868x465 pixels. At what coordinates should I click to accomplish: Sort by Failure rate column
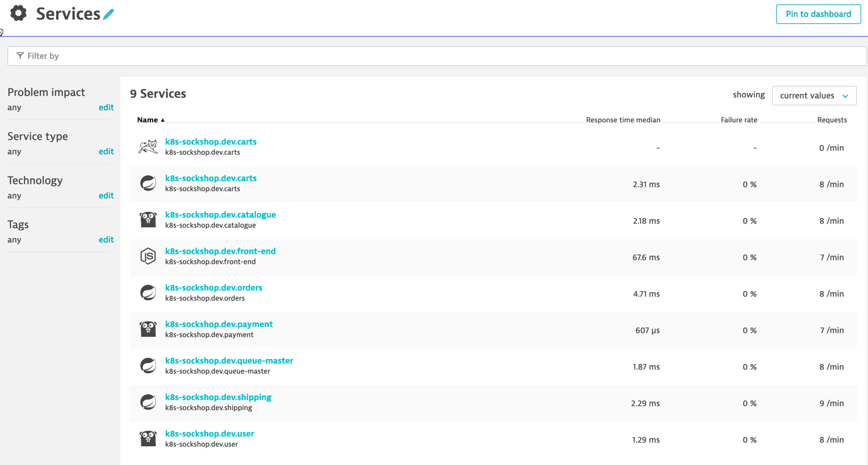pyautogui.click(x=739, y=120)
